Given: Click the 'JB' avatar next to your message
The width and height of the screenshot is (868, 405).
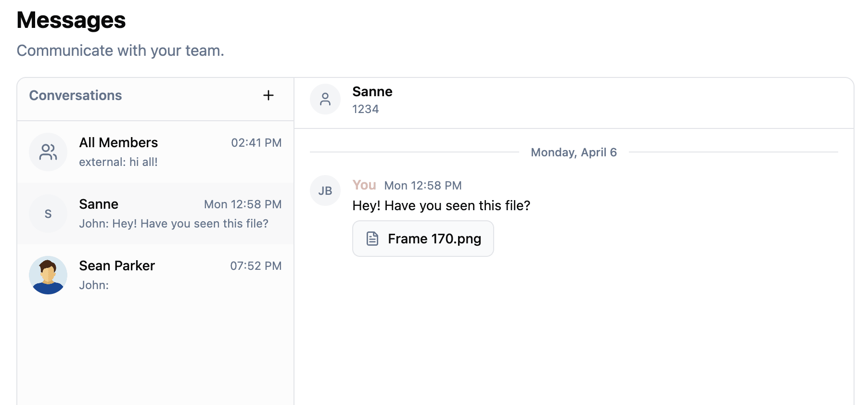Looking at the screenshot, I should (x=325, y=190).
